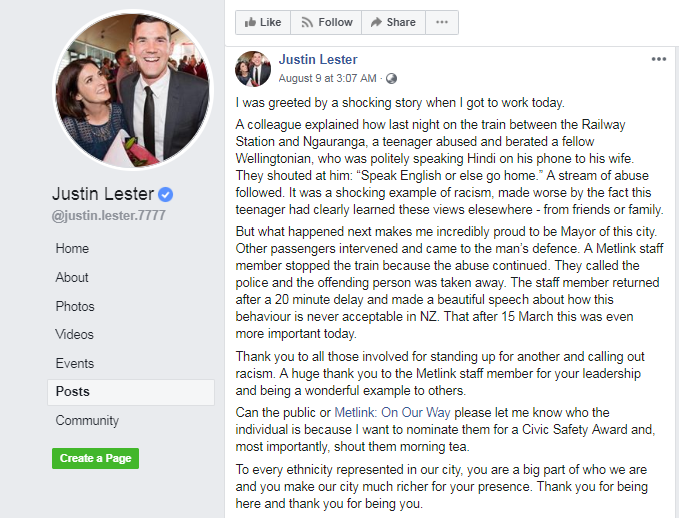679x518 pixels.
Task: Follow the Justin Lester page
Action: pyautogui.click(x=326, y=22)
